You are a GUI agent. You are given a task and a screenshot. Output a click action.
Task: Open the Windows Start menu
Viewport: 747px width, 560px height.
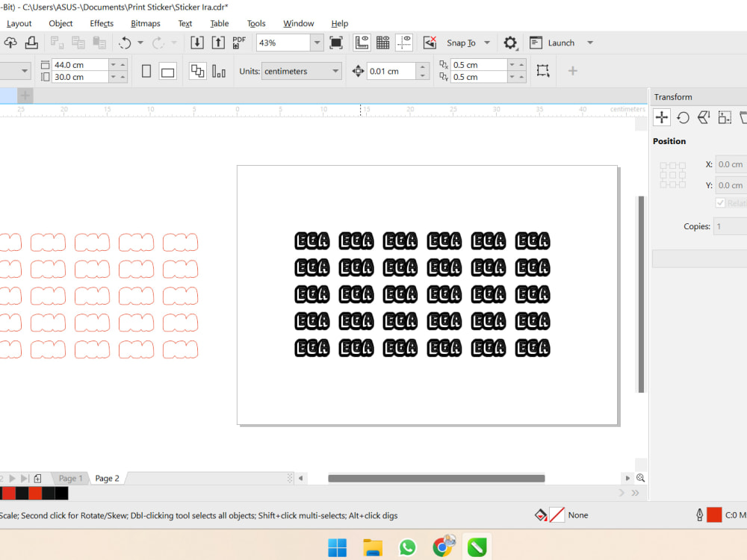338,547
